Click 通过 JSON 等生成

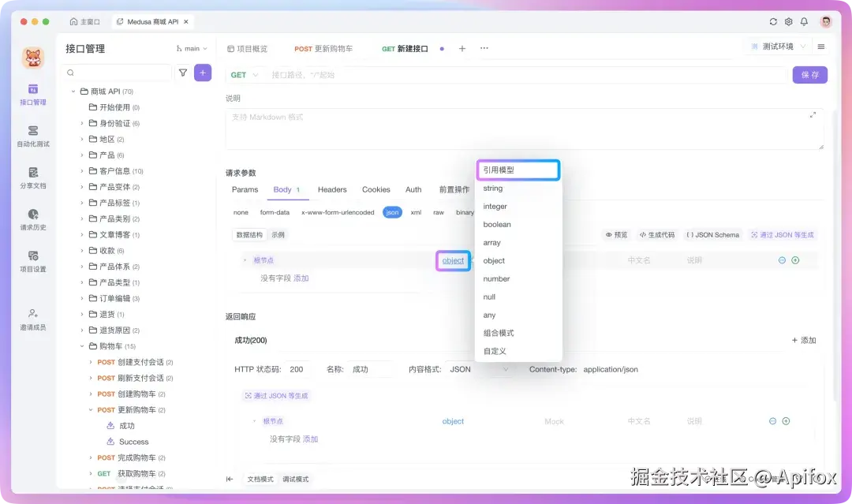[782, 234]
